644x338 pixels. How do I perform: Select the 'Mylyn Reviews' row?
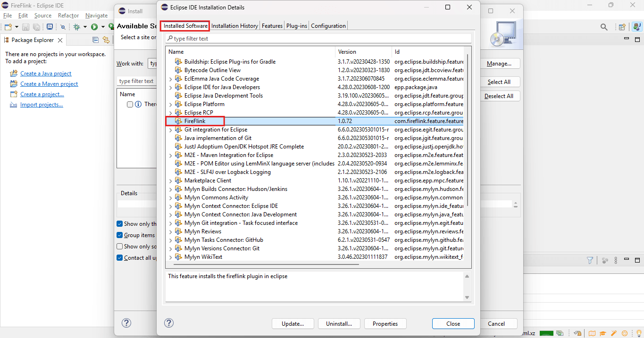click(314, 231)
